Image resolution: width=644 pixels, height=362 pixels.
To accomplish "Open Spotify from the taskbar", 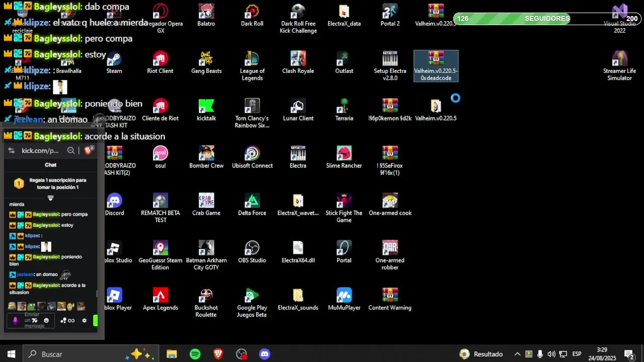I will tap(195, 354).
